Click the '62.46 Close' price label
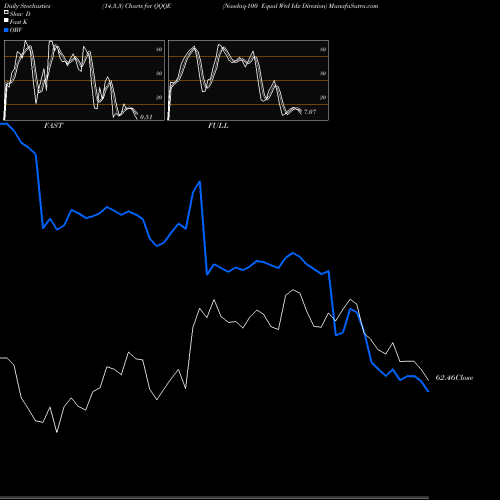 [454, 378]
